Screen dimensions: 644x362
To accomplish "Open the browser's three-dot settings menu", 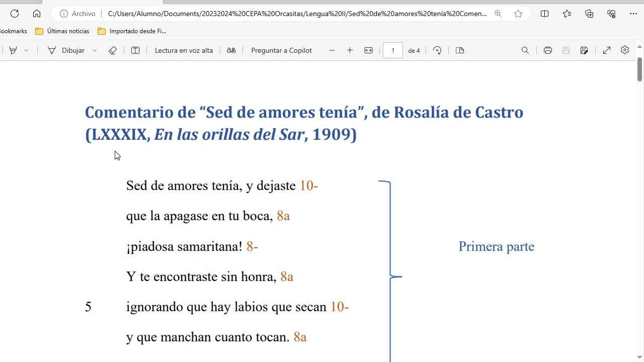I will (x=633, y=14).
